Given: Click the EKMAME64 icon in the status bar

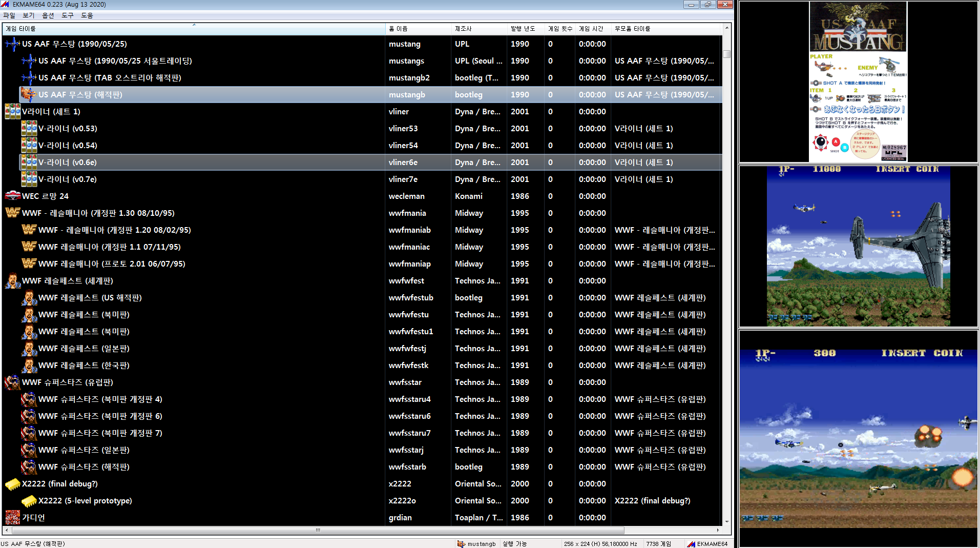Looking at the screenshot, I should tap(691, 544).
